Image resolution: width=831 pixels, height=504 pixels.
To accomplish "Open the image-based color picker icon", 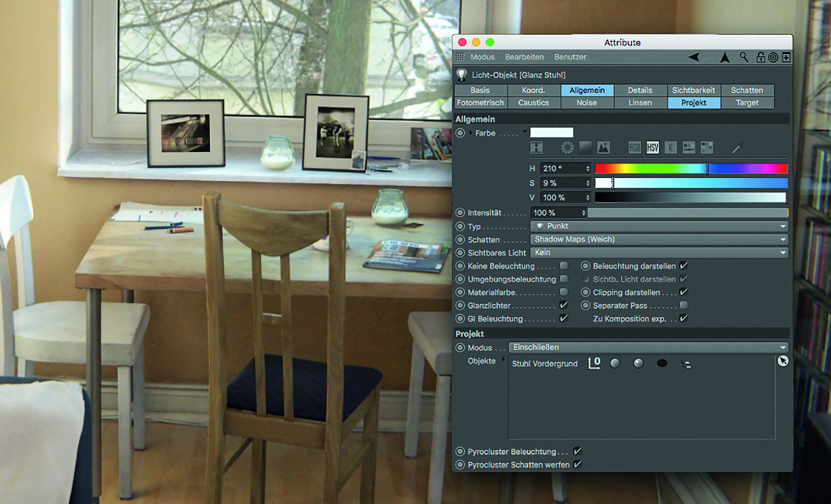I will (x=604, y=147).
